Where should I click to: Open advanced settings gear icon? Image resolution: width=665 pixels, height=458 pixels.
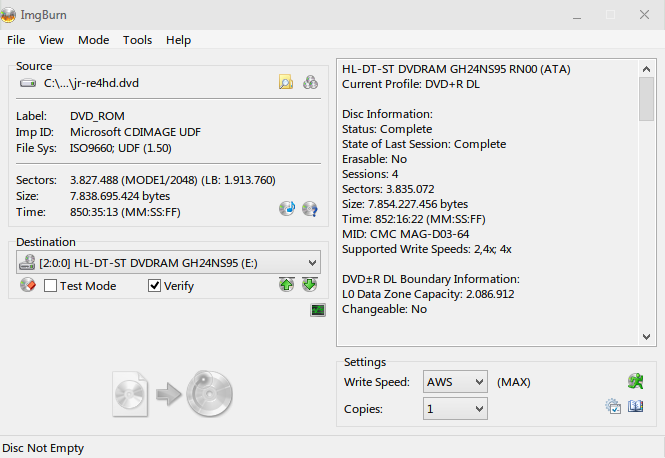613,406
